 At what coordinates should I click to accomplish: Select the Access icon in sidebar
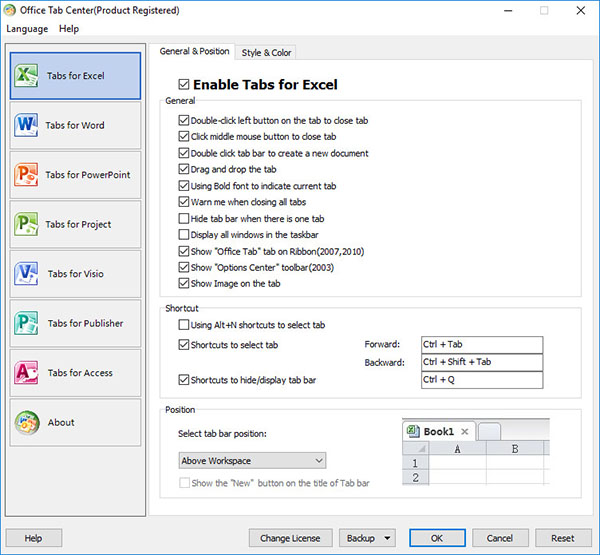pyautogui.click(x=26, y=372)
